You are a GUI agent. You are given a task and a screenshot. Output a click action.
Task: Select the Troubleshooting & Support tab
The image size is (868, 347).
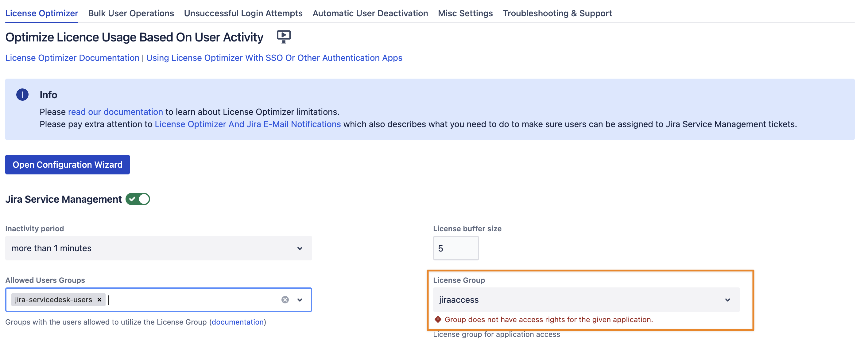click(x=557, y=13)
